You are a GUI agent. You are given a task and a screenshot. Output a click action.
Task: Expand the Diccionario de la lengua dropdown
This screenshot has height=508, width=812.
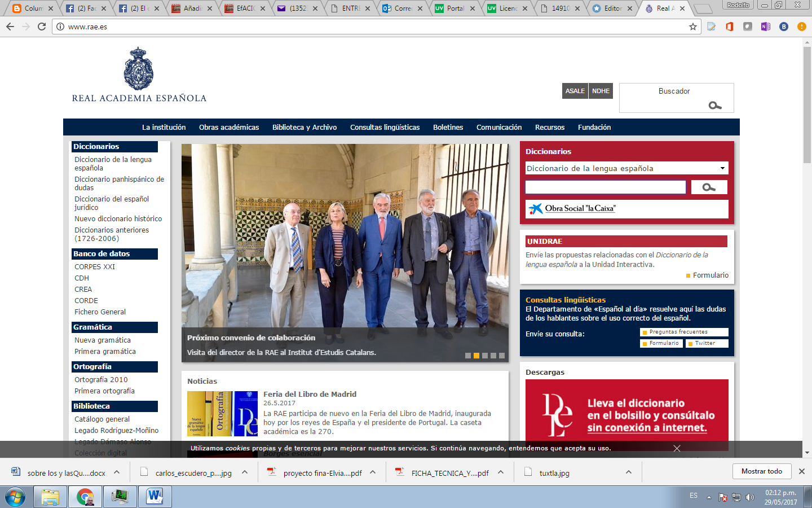[722, 168]
